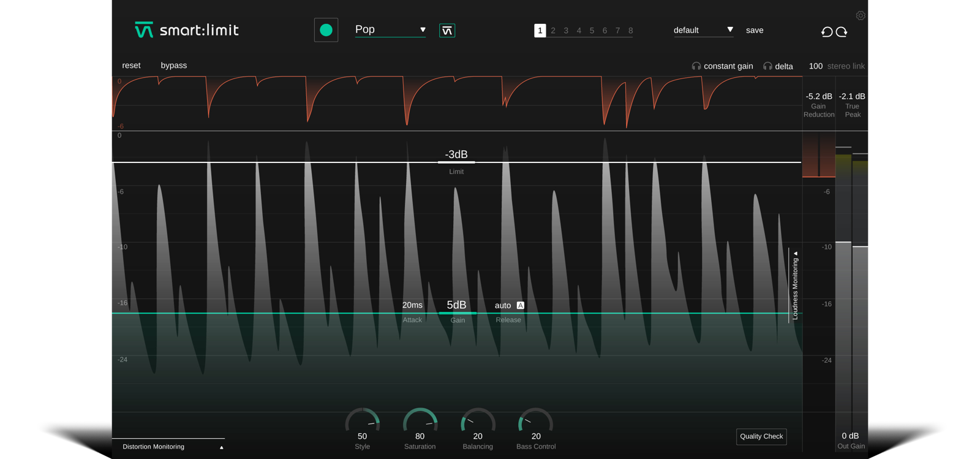Enable constant gain monitoring
The width and height of the screenshot is (980, 459).
click(728, 66)
